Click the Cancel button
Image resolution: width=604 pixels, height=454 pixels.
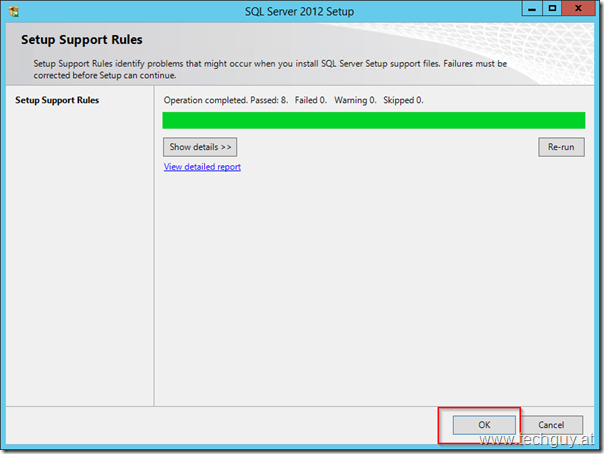coord(551,425)
